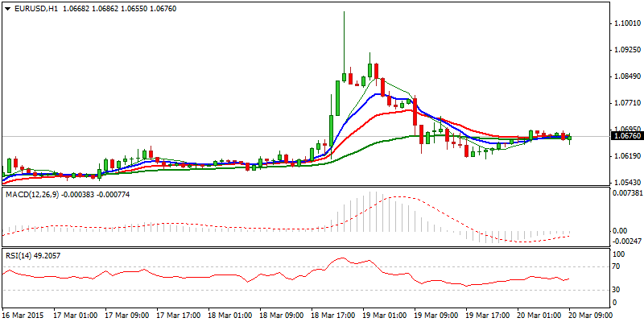This screenshot has width=644, height=322.
Task: Click price scale value 1.05430
Action: [x=627, y=182]
